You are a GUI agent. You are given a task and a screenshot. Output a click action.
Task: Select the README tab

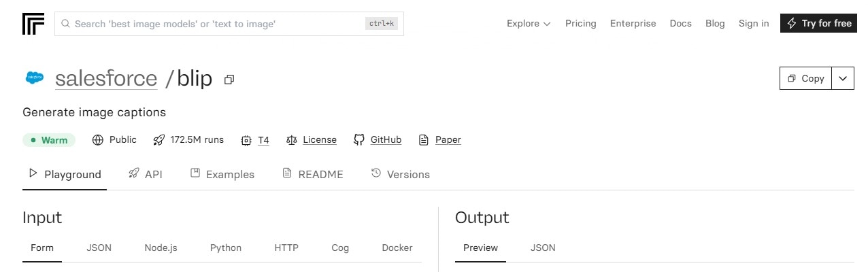coord(312,174)
